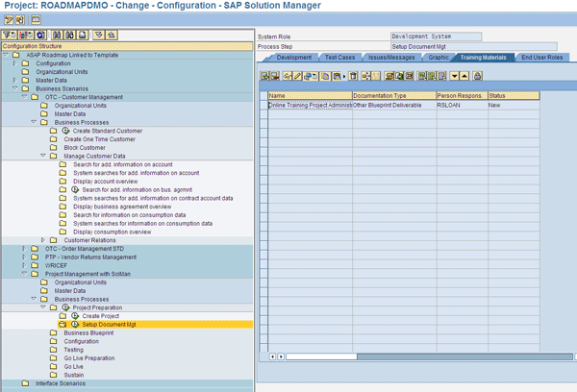Click the Display/Change pencil icon in top toolbar
The width and height of the screenshot is (577, 392).
[x=9, y=20]
